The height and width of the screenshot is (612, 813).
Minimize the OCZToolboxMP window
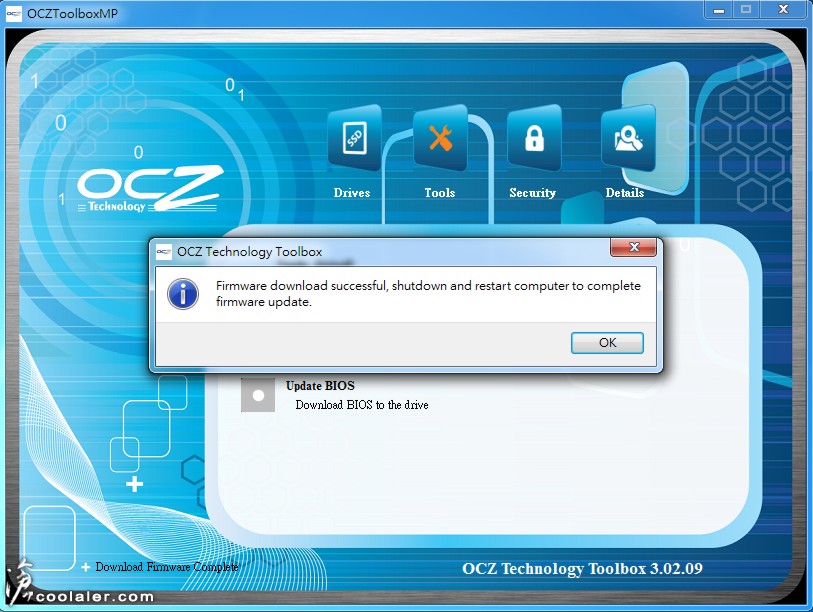point(719,10)
